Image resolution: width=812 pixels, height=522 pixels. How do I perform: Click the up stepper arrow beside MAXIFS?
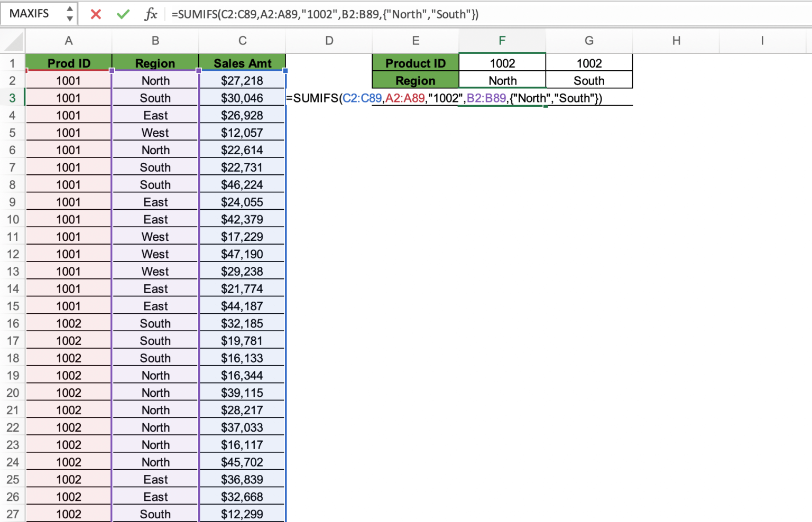(69, 10)
